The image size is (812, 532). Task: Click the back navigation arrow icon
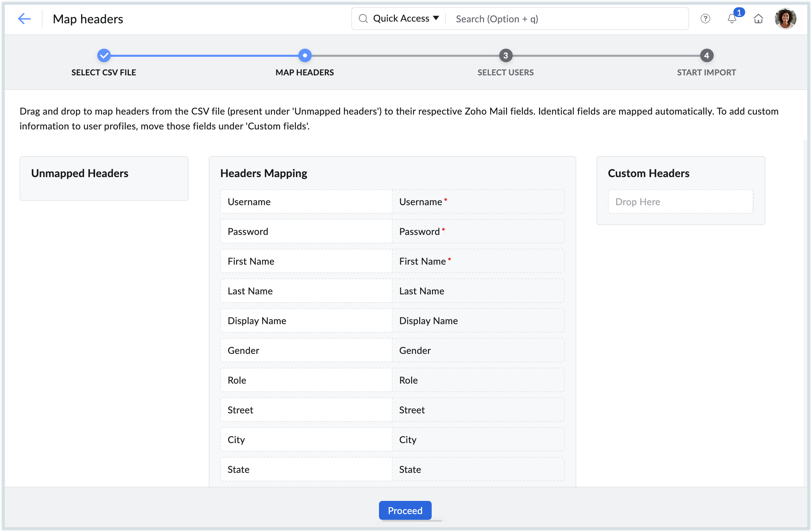pyautogui.click(x=23, y=18)
